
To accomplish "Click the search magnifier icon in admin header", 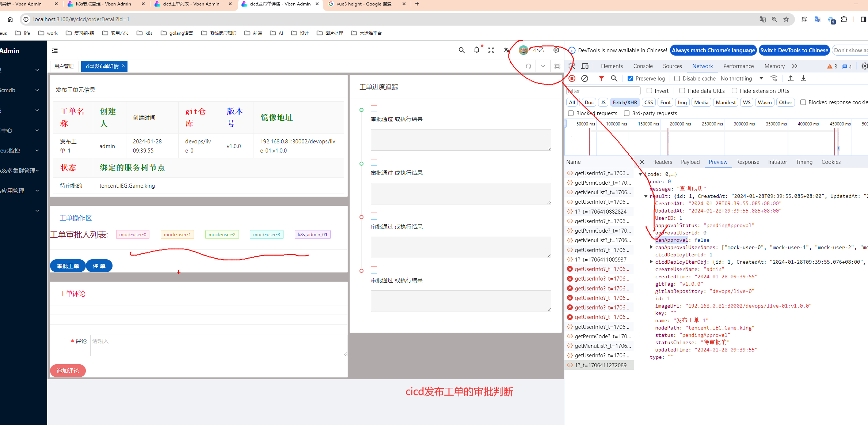I will point(462,50).
